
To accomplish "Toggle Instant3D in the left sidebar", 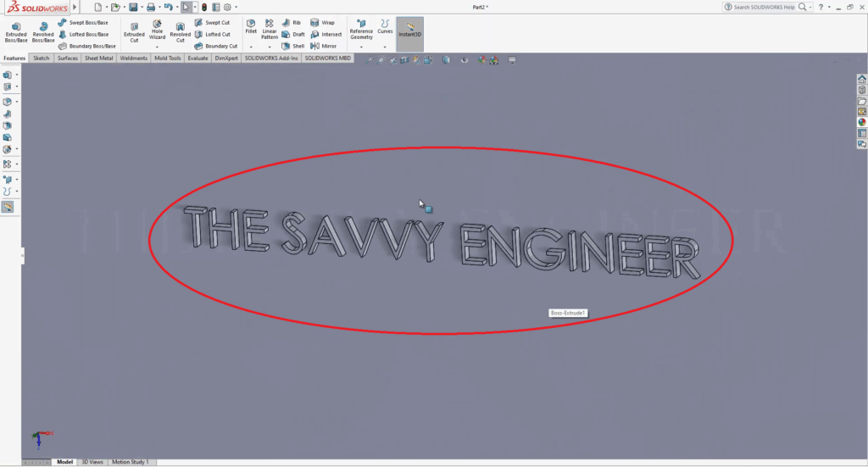I will 8,207.
